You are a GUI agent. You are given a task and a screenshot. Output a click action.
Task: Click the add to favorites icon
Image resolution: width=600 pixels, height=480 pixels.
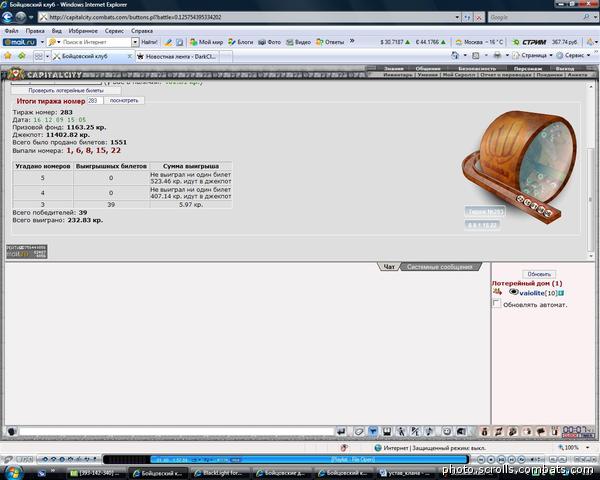click(x=22, y=56)
